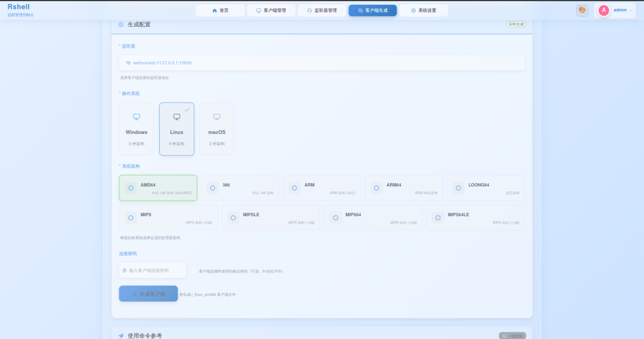Click the 远程管理控制台 subtitle
The height and width of the screenshot is (339, 644).
20,15
